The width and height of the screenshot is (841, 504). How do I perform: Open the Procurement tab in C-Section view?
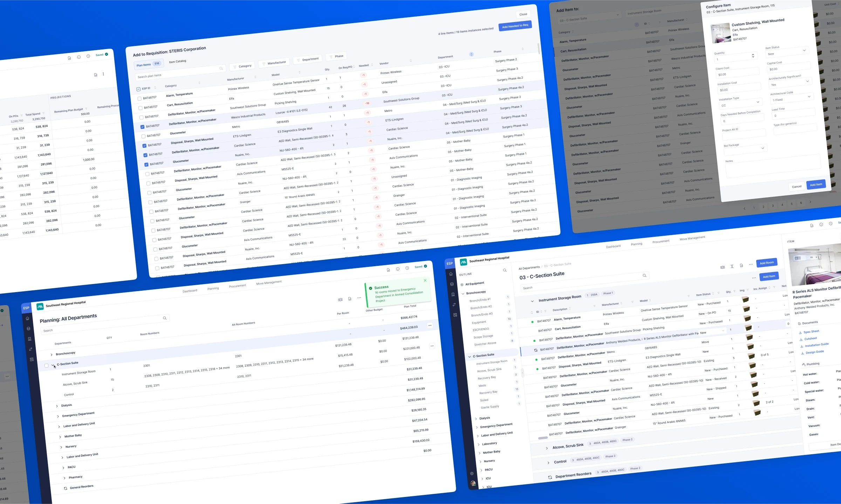click(661, 242)
